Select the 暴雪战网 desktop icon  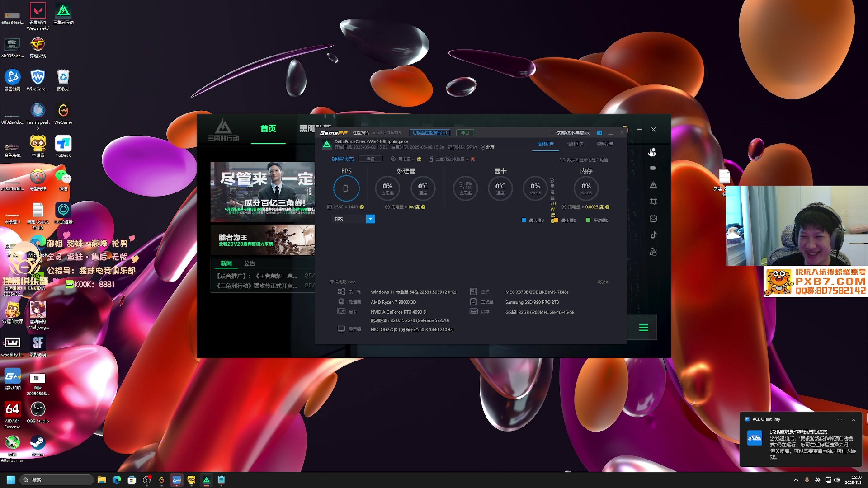[13, 80]
